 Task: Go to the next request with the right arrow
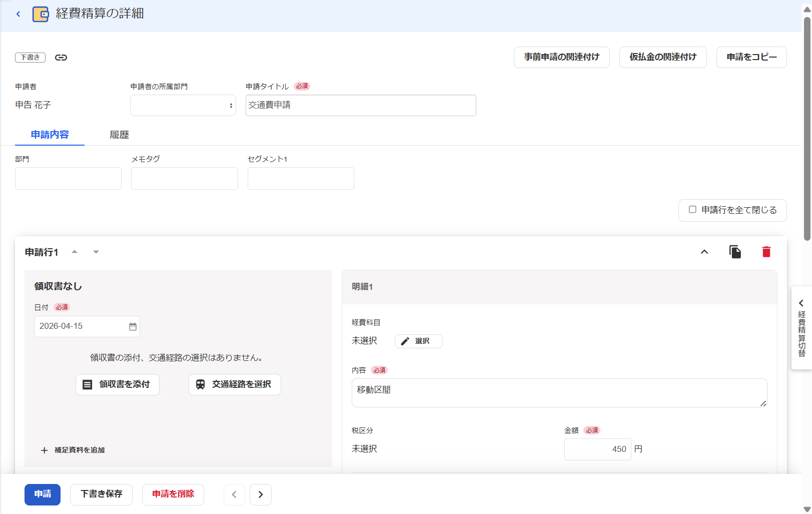(x=261, y=494)
